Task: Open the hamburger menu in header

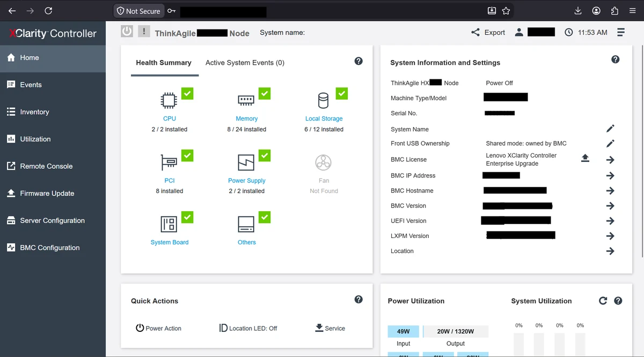Action: tap(621, 32)
